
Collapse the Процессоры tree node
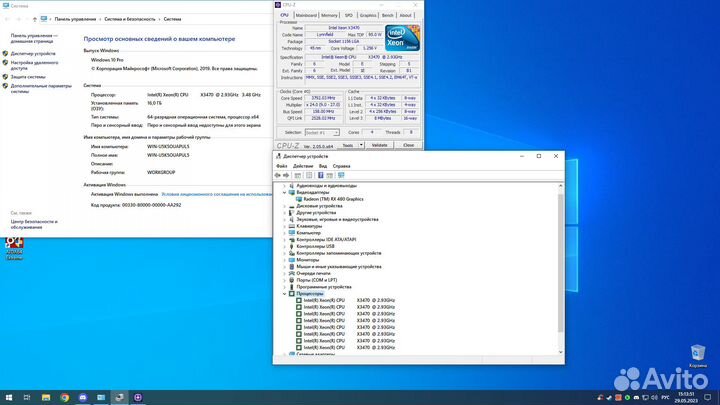(x=285, y=293)
